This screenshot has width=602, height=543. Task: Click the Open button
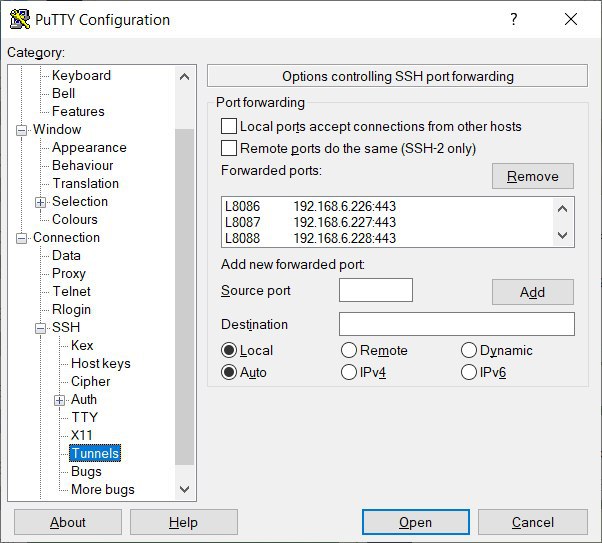pos(416,522)
